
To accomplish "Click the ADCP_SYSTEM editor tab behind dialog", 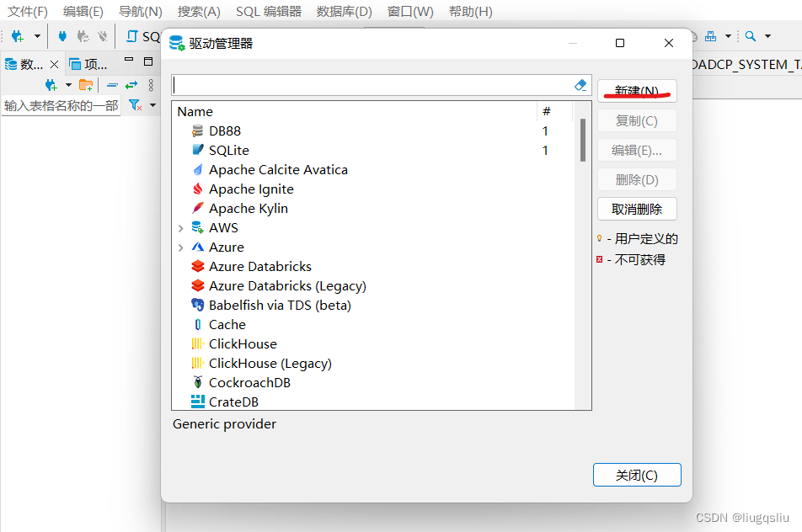I will pyautogui.click(x=747, y=65).
